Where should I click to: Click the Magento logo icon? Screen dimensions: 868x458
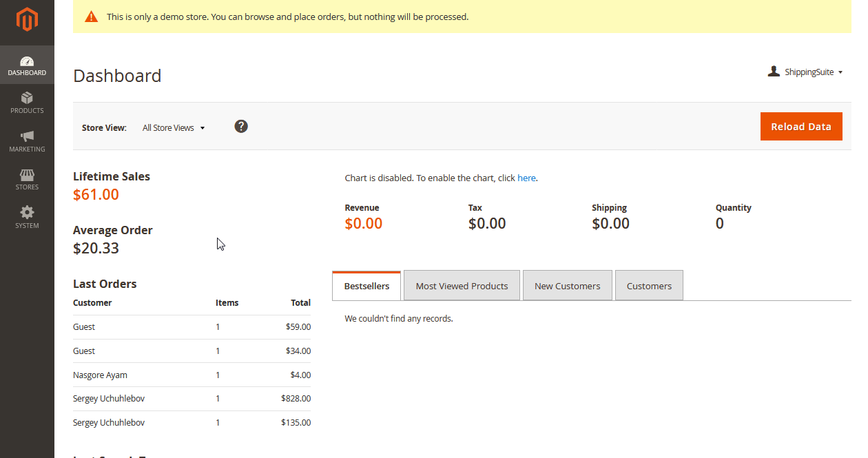[x=27, y=20]
